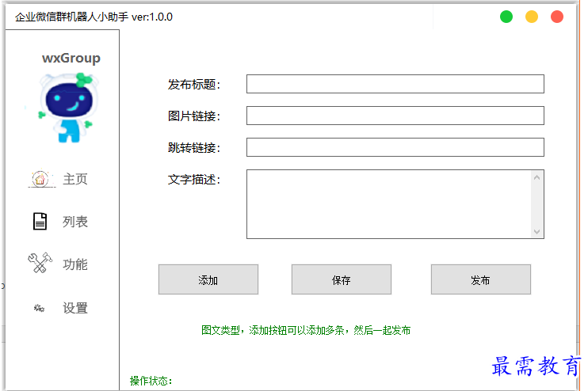588x391 pixels.
Task: Open the 功能 sidebar menu item
Action: [75, 264]
